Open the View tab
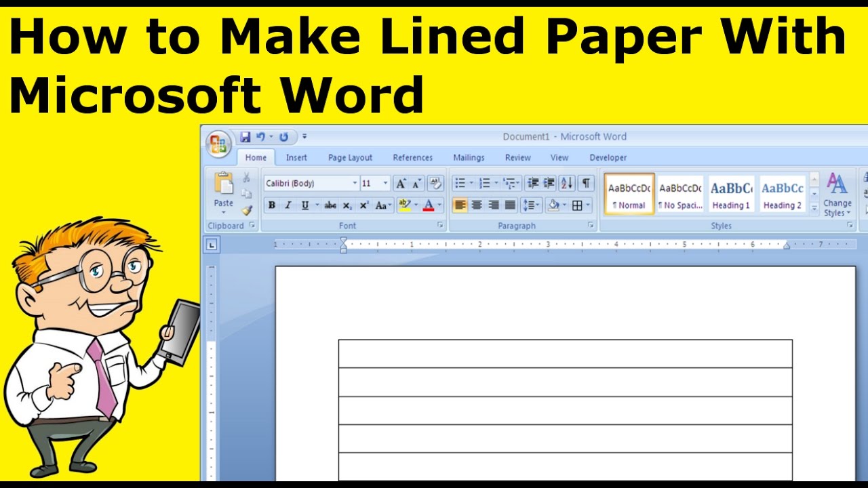868x488 pixels. tap(559, 157)
